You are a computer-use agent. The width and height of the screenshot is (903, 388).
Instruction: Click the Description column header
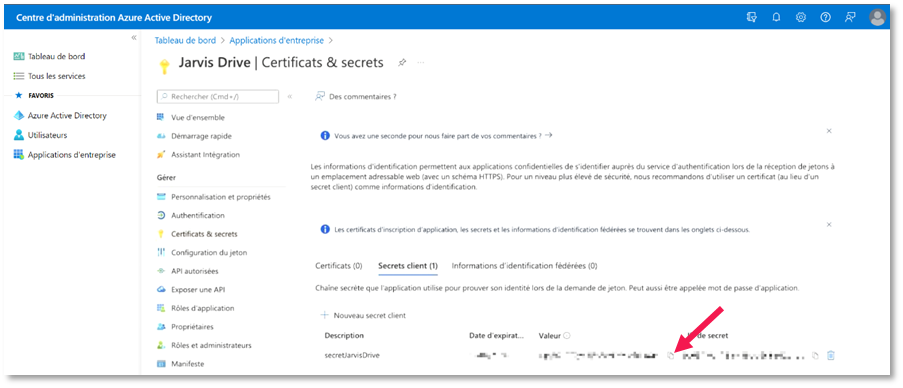pos(344,335)
